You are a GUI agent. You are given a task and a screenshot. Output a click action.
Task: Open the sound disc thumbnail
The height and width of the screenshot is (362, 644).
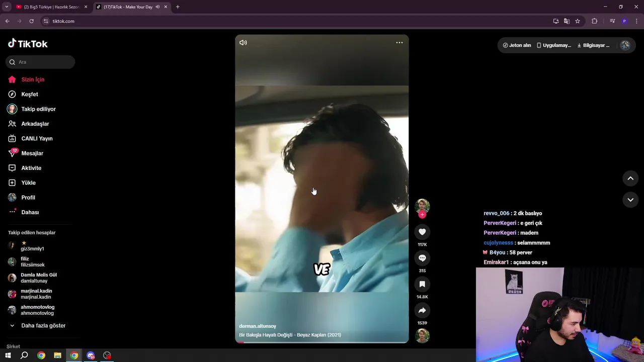pyautogui.click(x=422, y=335)
